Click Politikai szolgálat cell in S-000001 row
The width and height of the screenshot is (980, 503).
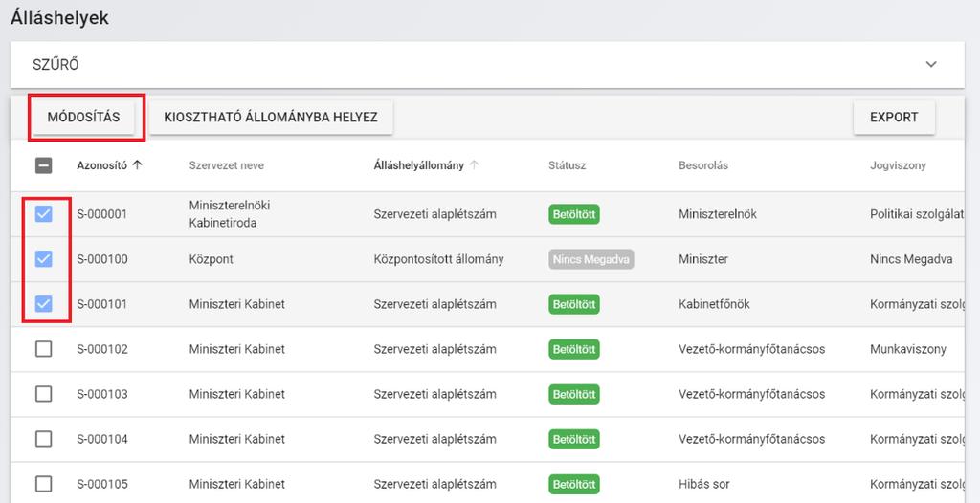pyautogui.click(x=917, y=214)
